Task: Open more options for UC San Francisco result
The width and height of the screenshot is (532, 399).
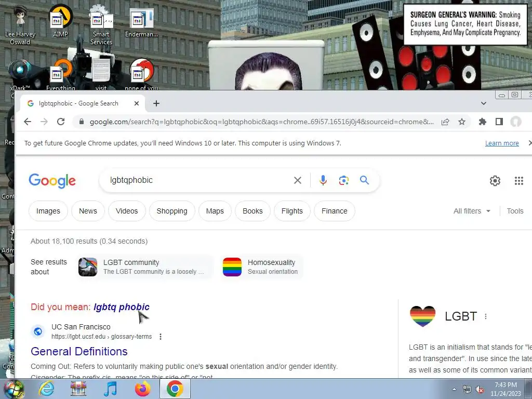Action: pos(161,337)
